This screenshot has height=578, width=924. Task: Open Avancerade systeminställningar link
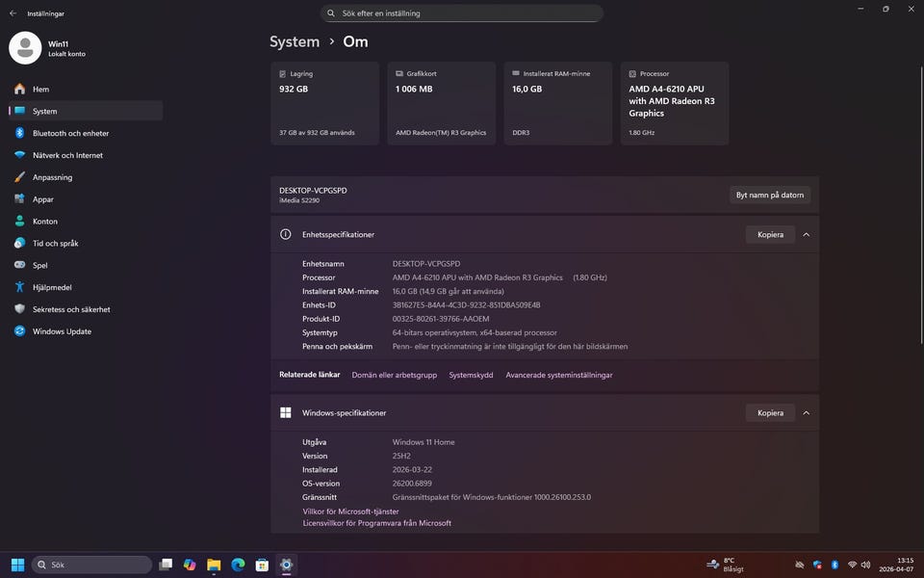pos(558,375)
